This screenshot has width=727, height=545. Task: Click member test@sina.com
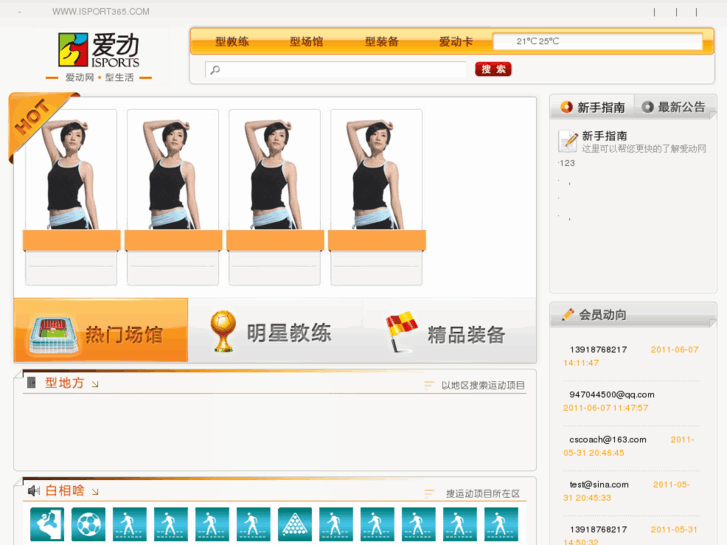(x=599, y=485)
